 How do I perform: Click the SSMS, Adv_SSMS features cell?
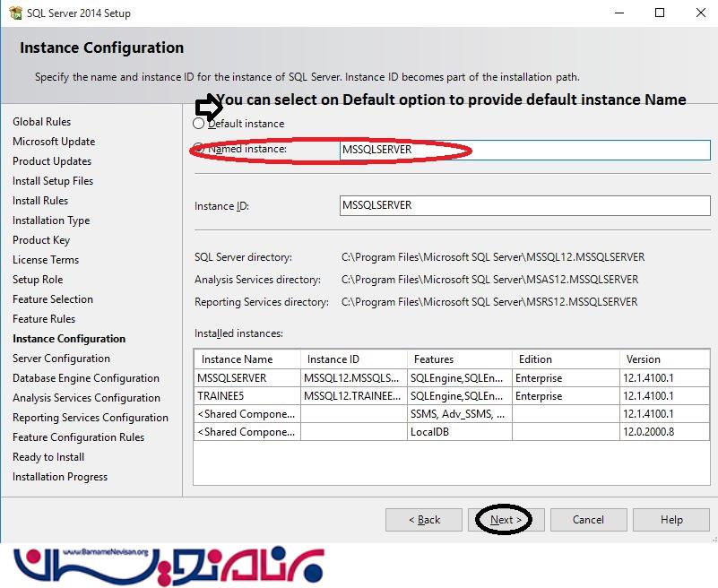pyautogui.click(x=460, y=414)
